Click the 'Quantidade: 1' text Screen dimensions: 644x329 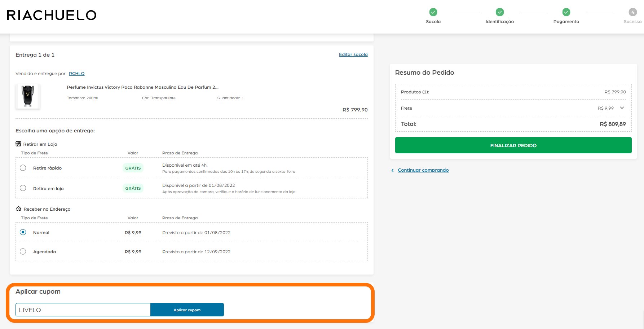click(x=230, y=98)
